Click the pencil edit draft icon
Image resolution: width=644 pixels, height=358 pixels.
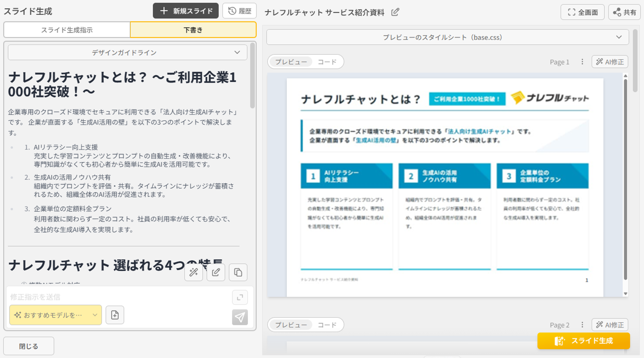216,272
